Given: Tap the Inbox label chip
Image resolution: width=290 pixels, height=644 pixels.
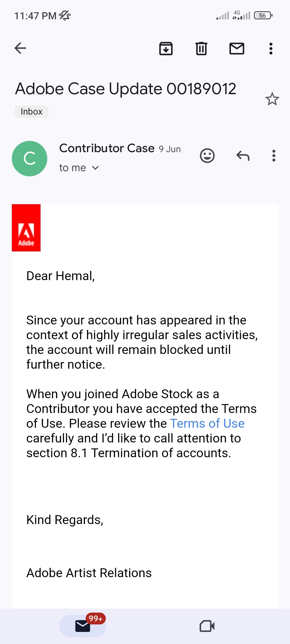Looking at the screenshot, I should pos(32,112).
